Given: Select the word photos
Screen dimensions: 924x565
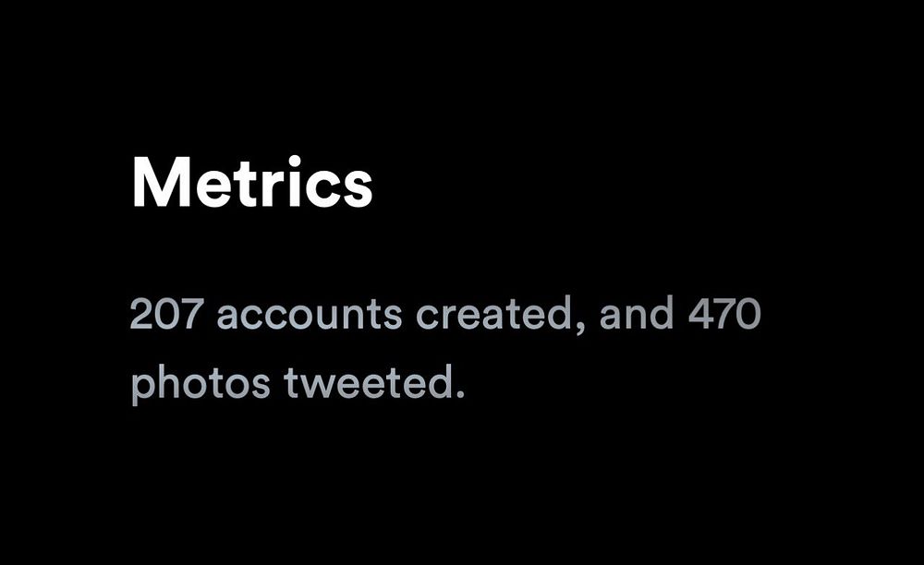Looking at the screenshot, I should click(201, 384).
